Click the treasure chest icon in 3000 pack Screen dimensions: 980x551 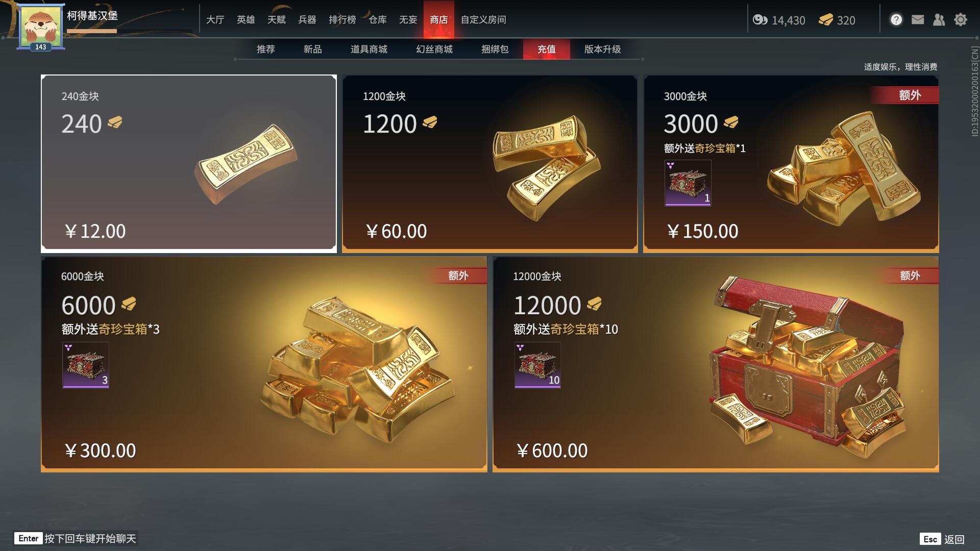coord(688,183)
